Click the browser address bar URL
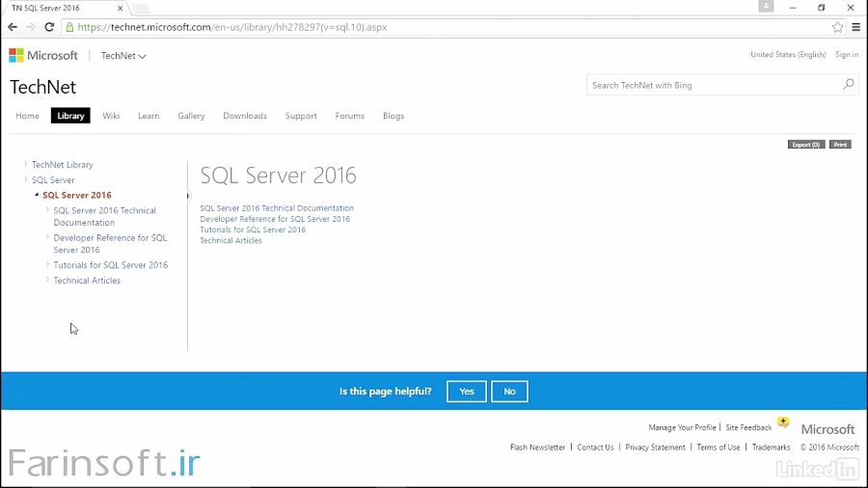The width and height of the screenshot is (868, 488). 231,27
